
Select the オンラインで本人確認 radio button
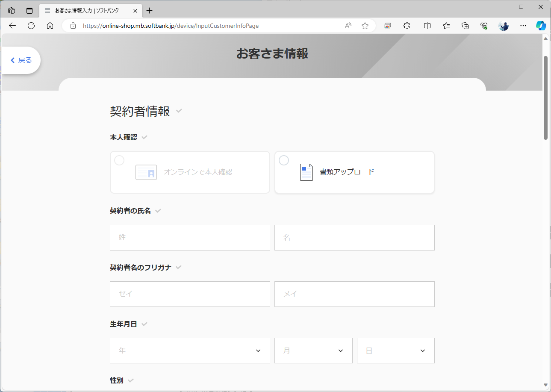tap(119, 160)
